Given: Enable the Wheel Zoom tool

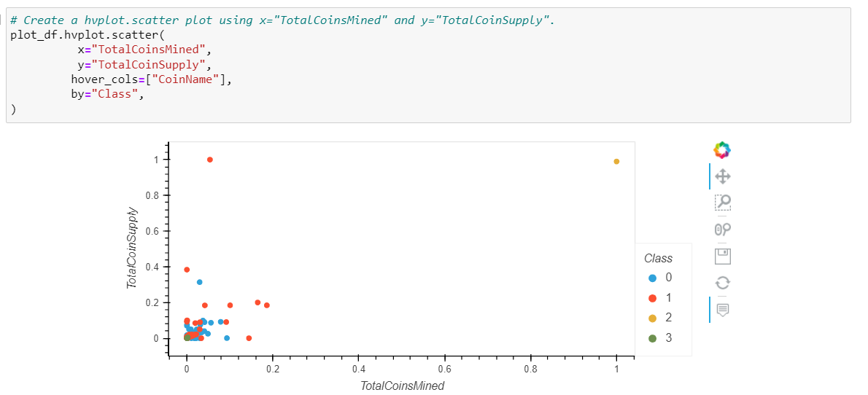Looking at the screenshot, I should pos(723,229).
